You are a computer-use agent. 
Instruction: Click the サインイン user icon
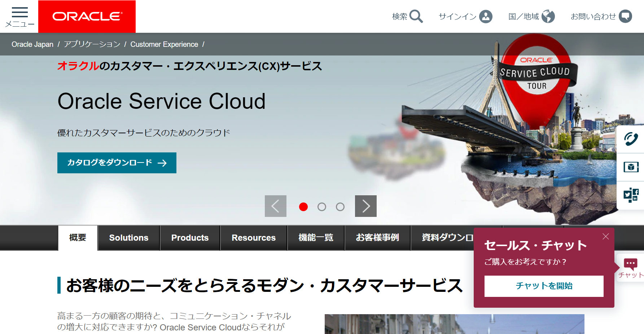[486, 17]
